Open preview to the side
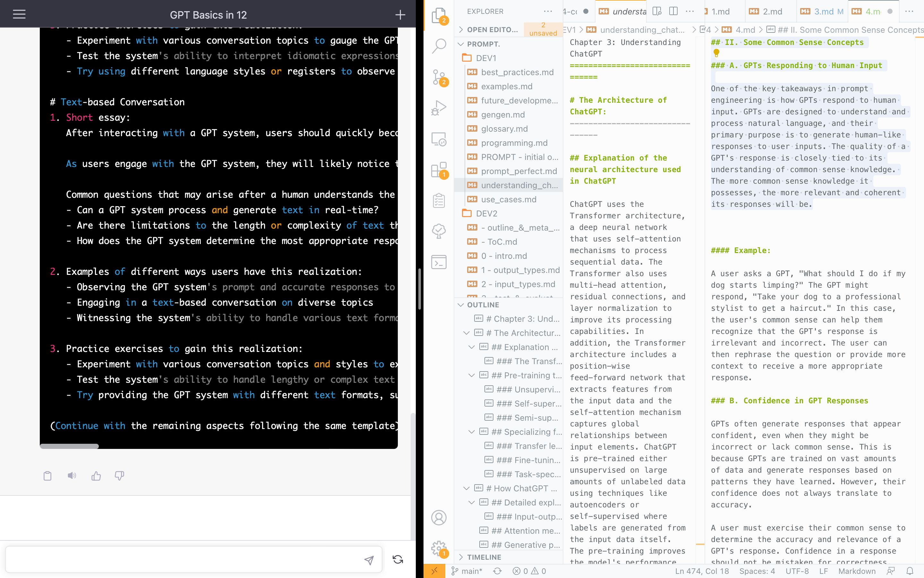The height and width of the screenshot is (578, 924). click(x=657, y=12)
